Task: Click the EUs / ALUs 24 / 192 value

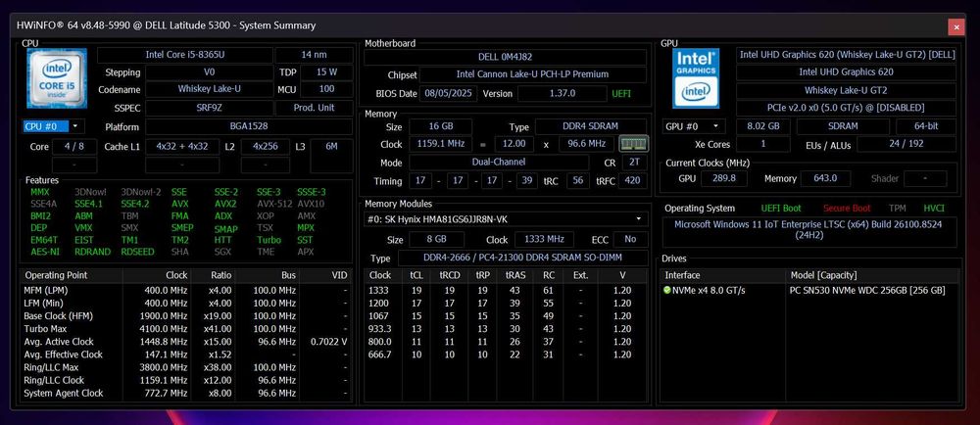Action: pos(906,144)
